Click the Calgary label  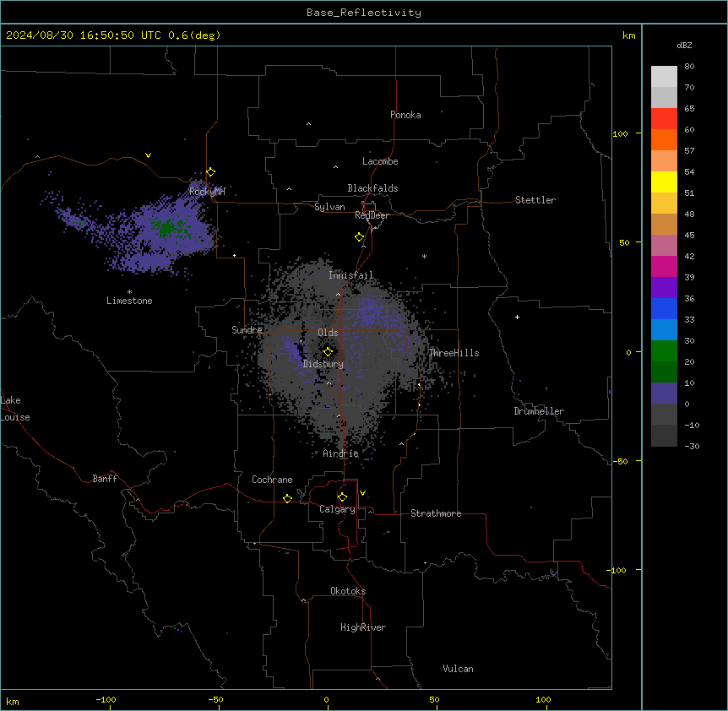click(x=337, y=509)
